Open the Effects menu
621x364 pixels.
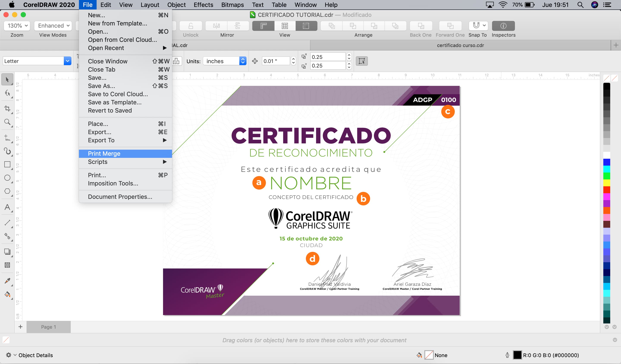[203, 5]
